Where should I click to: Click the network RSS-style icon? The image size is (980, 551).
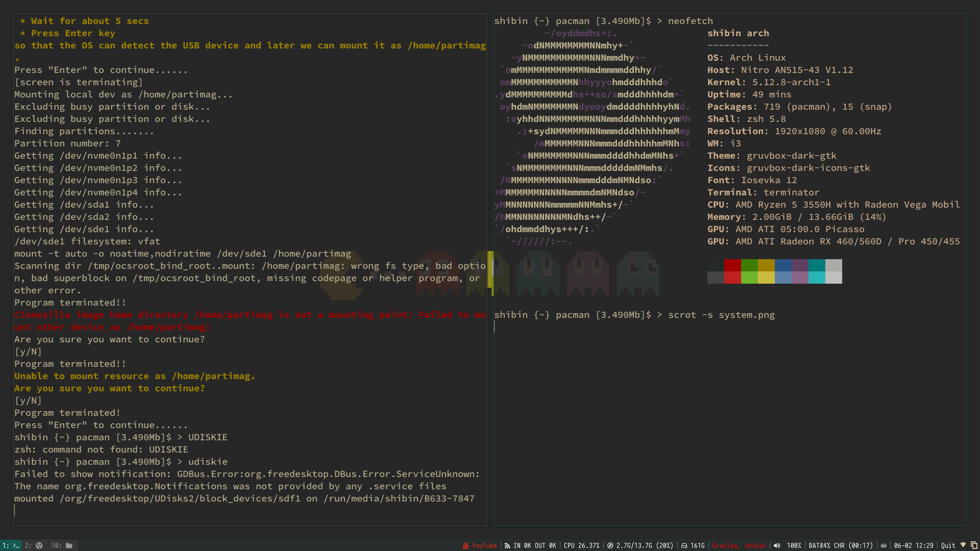coord(507,545)
